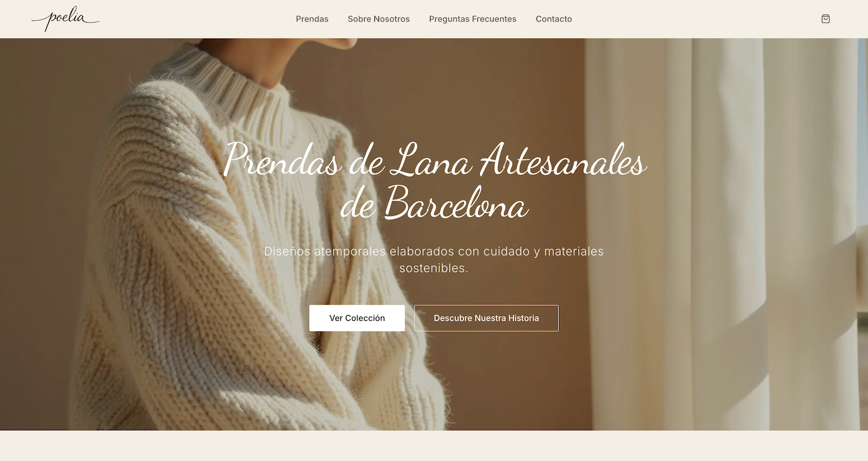Screen dimensions: 868x461
Task: Click the poelia handwritten logo
Action: [65, 19]
